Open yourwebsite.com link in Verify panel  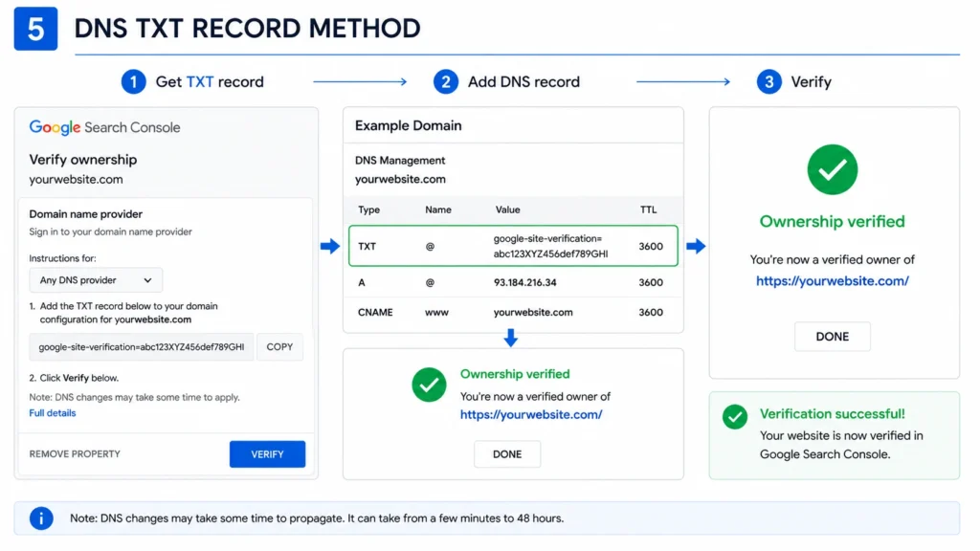click(x=833, y=281)
